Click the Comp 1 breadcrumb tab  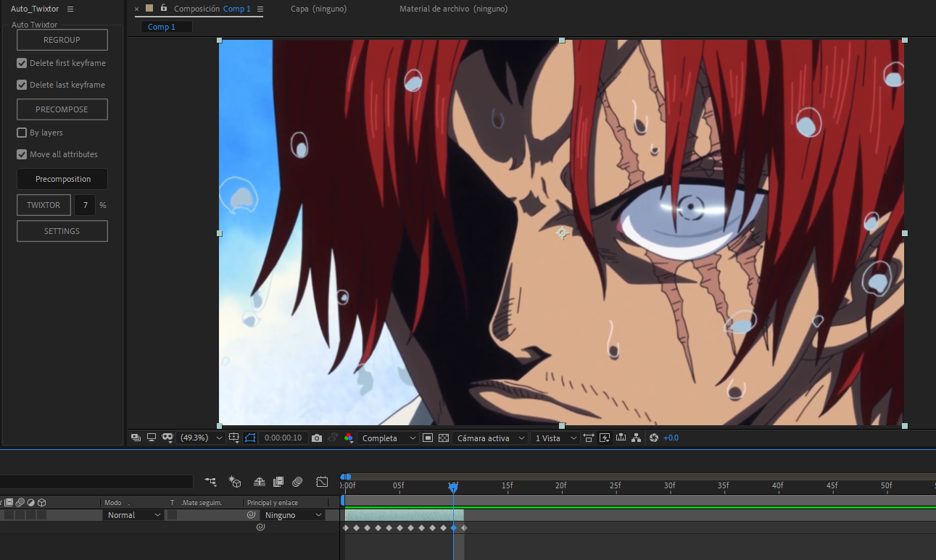166,27
